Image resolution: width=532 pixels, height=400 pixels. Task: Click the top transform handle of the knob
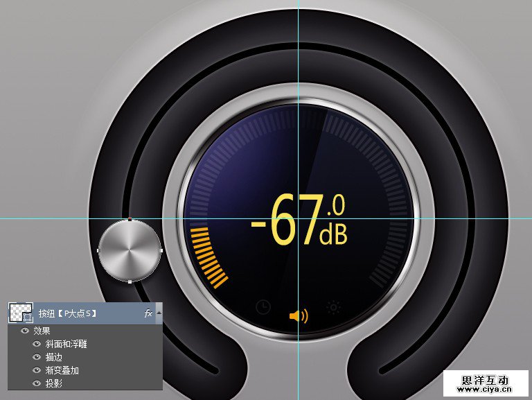130,219
